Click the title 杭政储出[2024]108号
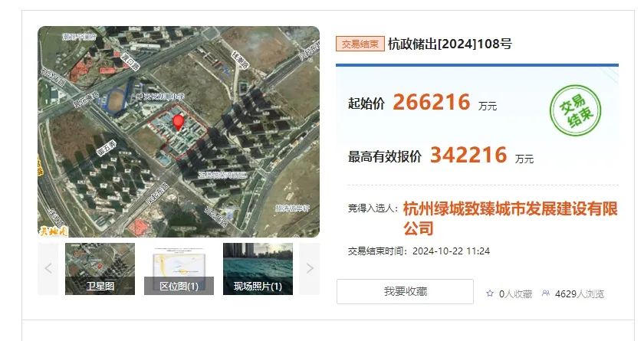Screen dimensions: 644x341 (450, 44)
